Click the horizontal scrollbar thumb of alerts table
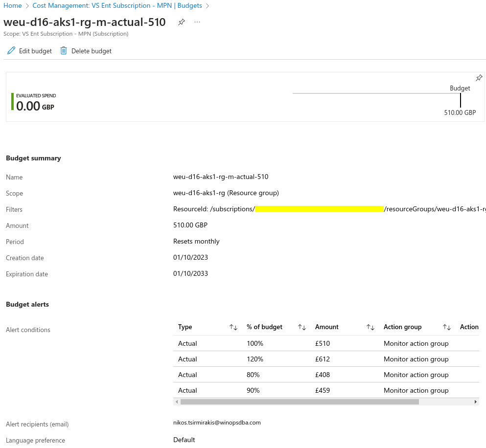486x448 pixels. tap(300, 402)
